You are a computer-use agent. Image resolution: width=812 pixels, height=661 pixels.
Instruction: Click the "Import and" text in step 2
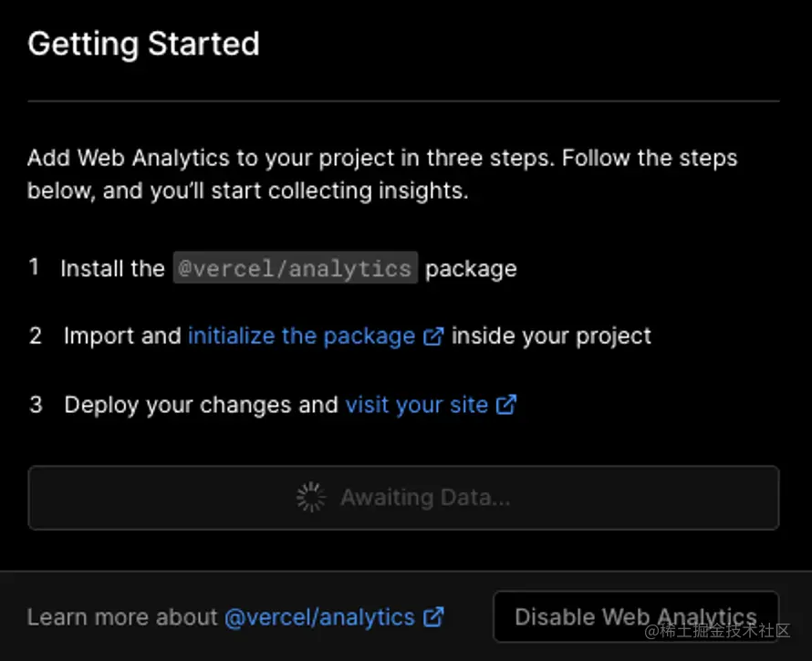[122, 336]
